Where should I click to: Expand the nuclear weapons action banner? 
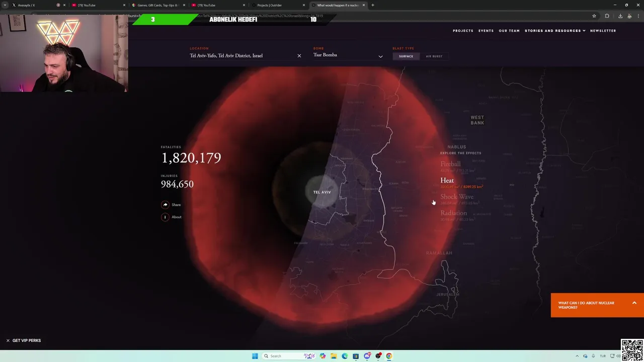tap(597, 305)
